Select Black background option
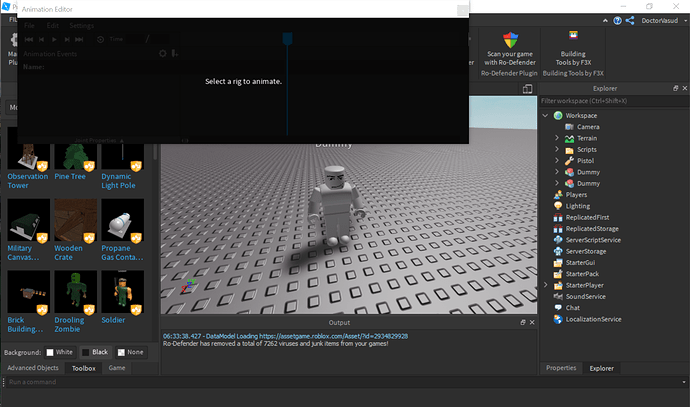This screenshot has height=407, width=690. pos(95,352)
